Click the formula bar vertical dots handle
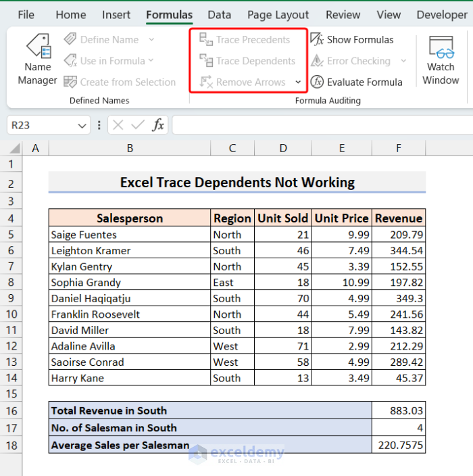 99,125
